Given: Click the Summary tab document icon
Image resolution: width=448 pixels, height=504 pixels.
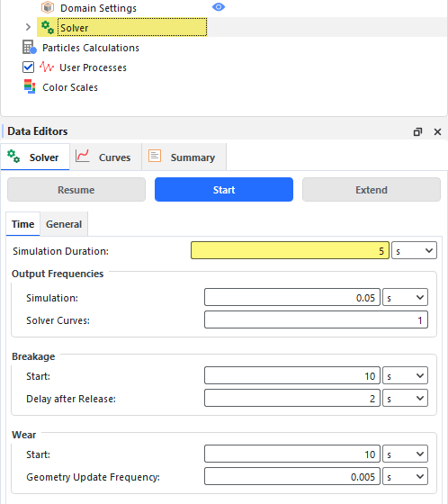Looking at the screenshot, I should (x=155, y=156).
